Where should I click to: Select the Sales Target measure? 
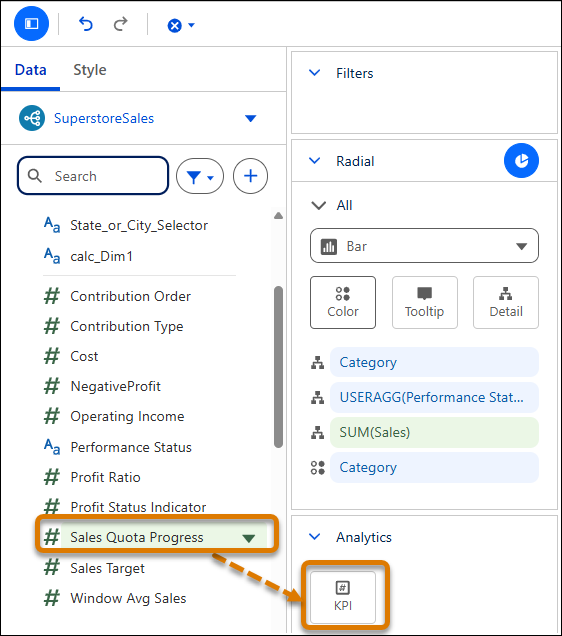(107, 568)
